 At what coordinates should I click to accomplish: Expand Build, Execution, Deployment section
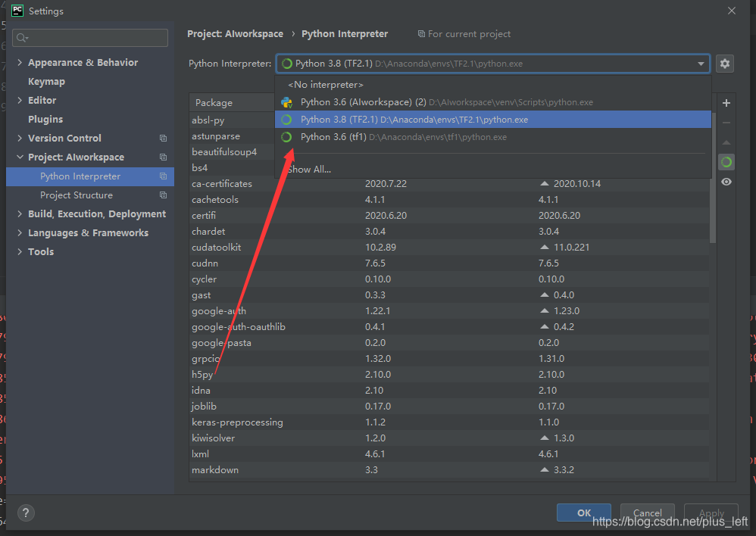pos(20,214)
